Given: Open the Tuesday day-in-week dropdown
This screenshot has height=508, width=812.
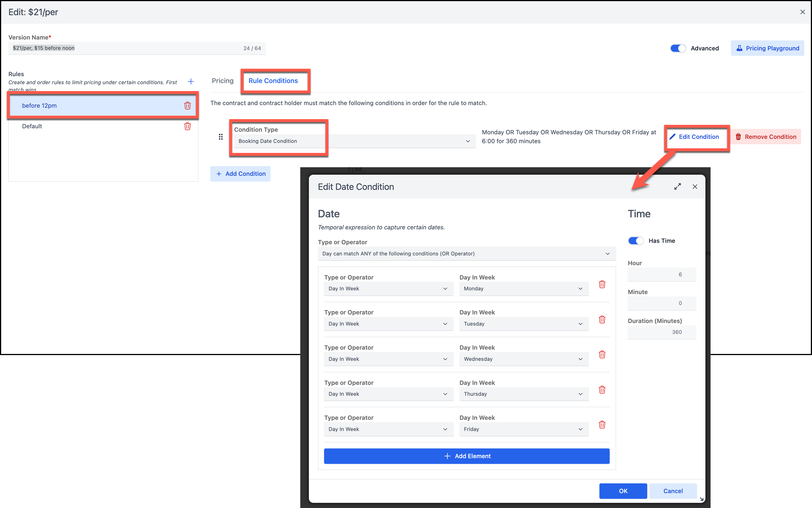Looking at the screenshot, I should coord(523,324).
